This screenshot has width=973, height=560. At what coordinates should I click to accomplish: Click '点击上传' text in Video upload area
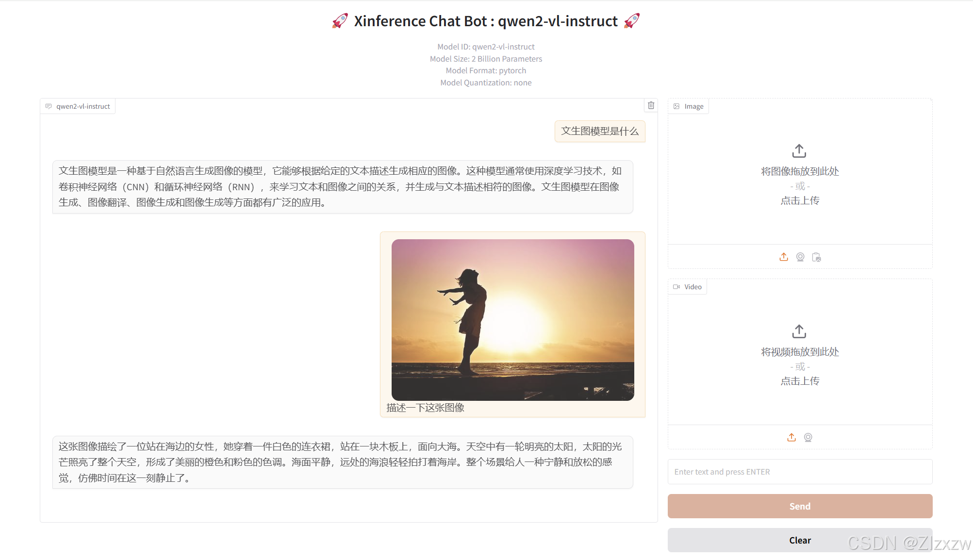(x=800, y=381)
